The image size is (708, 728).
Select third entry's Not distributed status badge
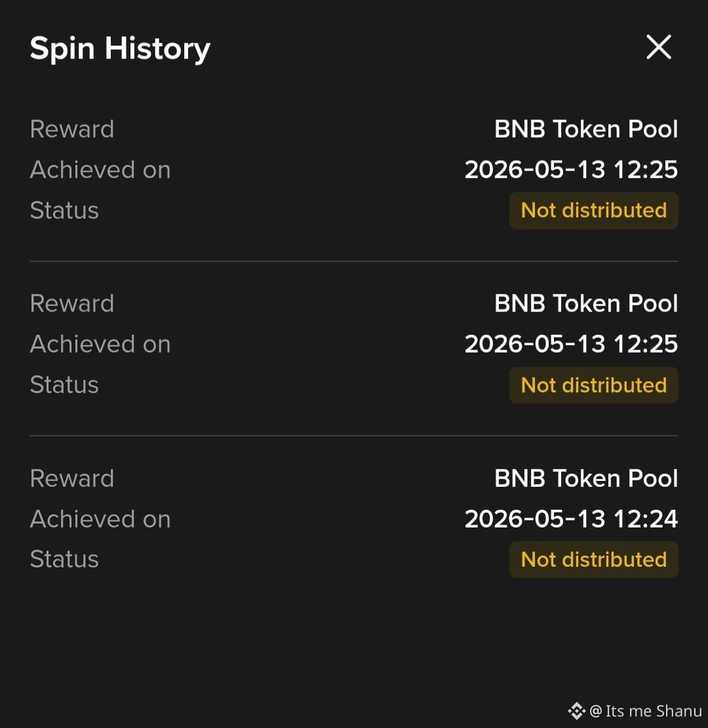coord(594,560)
